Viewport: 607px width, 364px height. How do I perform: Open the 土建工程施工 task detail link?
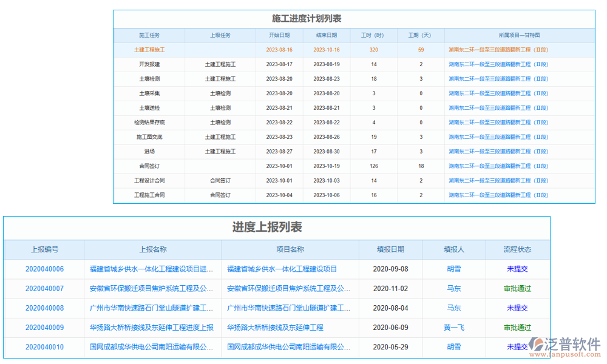(x=149, y=50)
